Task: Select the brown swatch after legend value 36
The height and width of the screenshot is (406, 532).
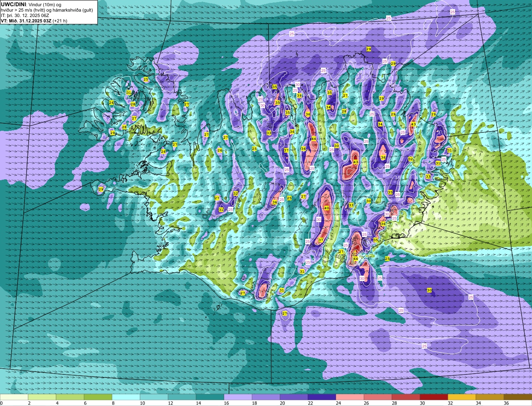Action: pos(518,397)
